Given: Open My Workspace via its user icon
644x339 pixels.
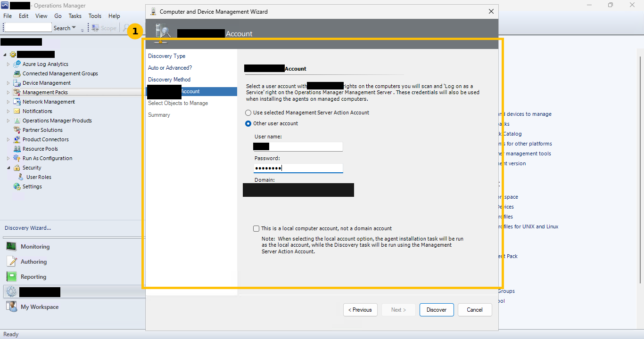Looking at the screenshot, I should pos(11,307).
